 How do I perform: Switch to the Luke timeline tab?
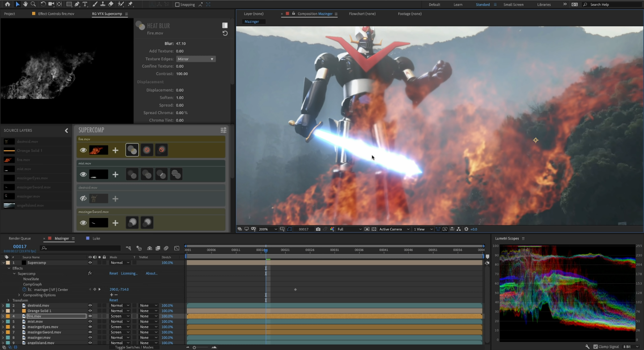(96, 239)
